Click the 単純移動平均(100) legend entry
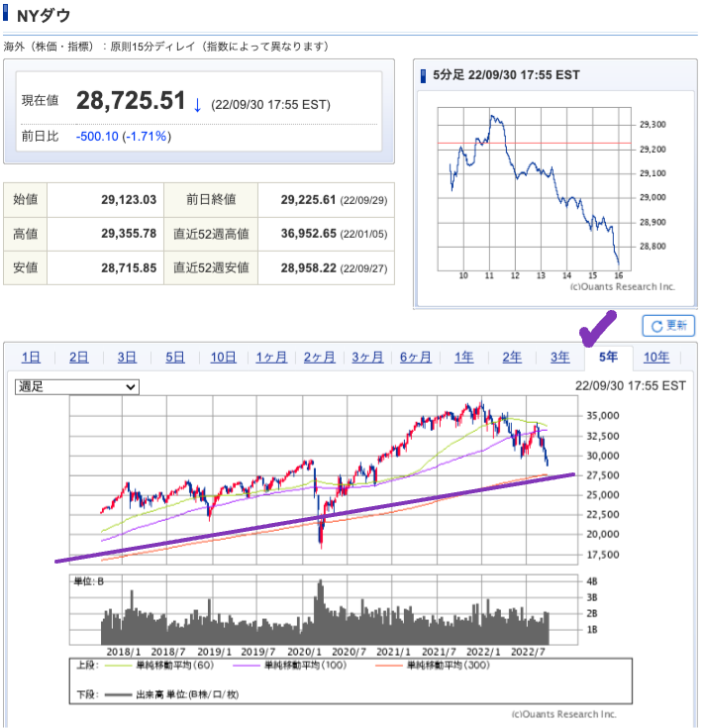Viewport: 704px width, 728px height. pyautogui.click(x=289, y=666)
